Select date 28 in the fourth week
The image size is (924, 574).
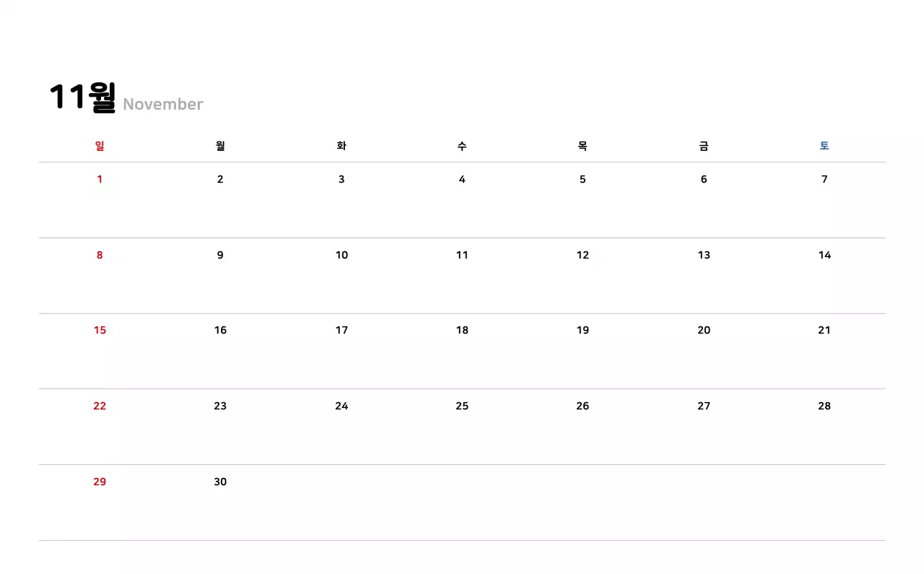pos(824,406)
